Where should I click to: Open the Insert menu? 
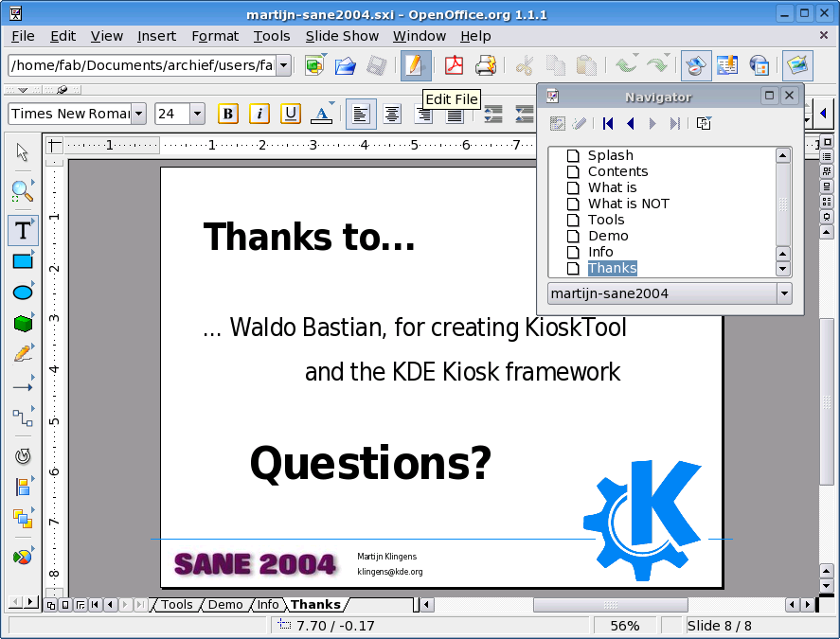click(156, 36)
